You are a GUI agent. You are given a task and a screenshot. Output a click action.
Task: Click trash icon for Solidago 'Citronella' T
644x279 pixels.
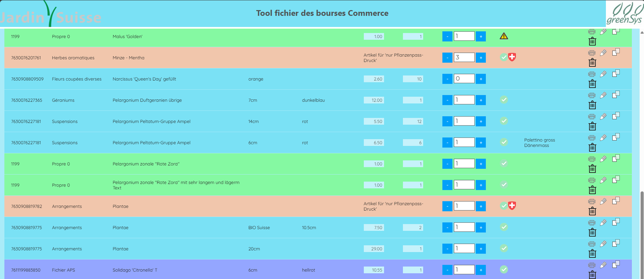pos(592,274)
